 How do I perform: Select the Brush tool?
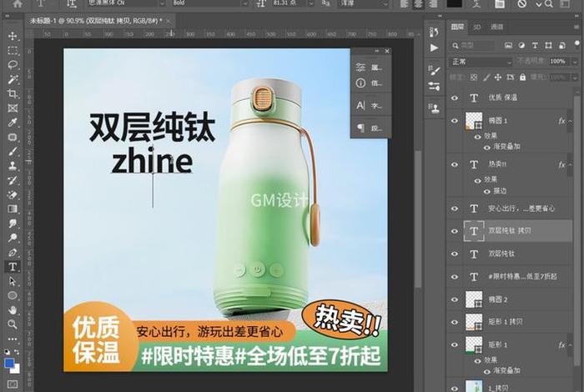click(13, 151)
